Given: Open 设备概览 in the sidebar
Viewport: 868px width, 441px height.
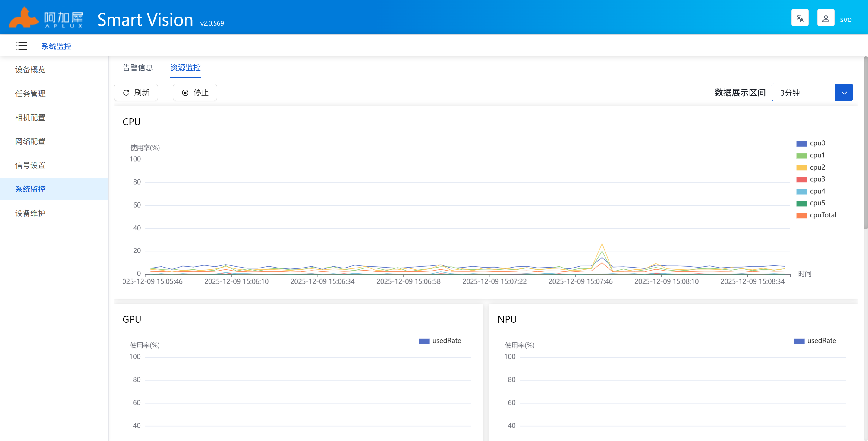Looking at the screenshot, I should point(30,70).
